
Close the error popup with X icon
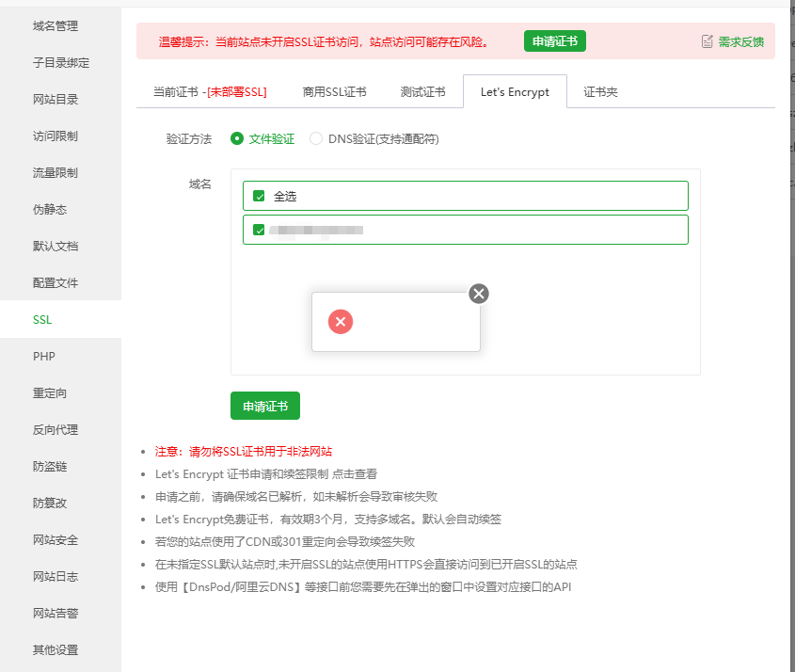[x=479, y=294]
